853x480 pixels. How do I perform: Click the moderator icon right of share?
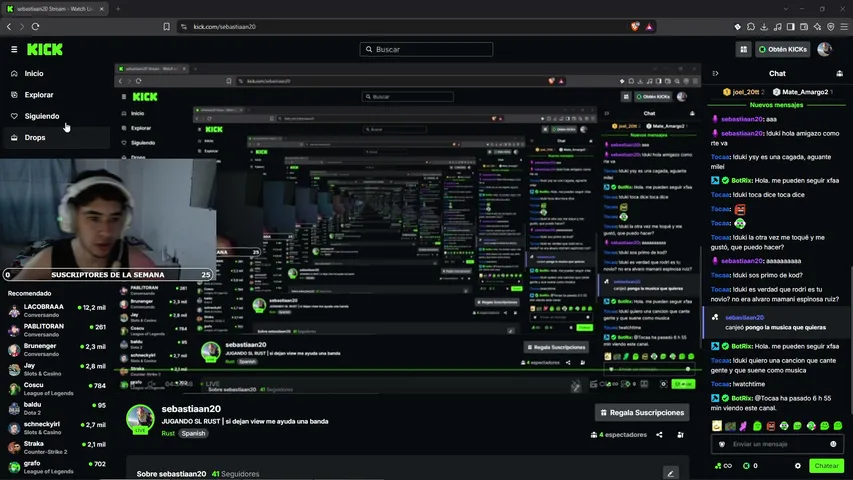pyautogui.click(x=680, y=435)
